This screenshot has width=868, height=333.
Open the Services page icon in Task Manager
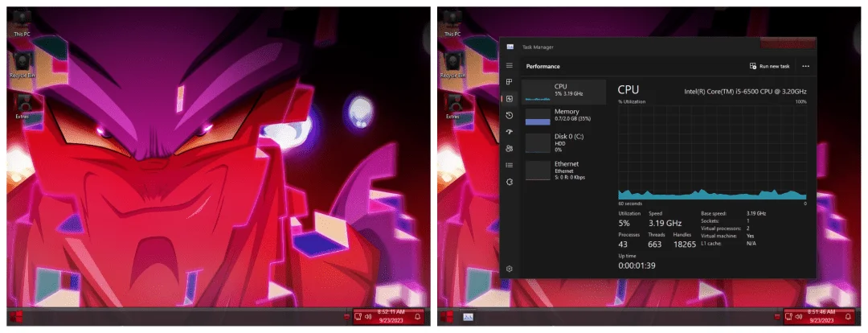click(x=510, y=182)
